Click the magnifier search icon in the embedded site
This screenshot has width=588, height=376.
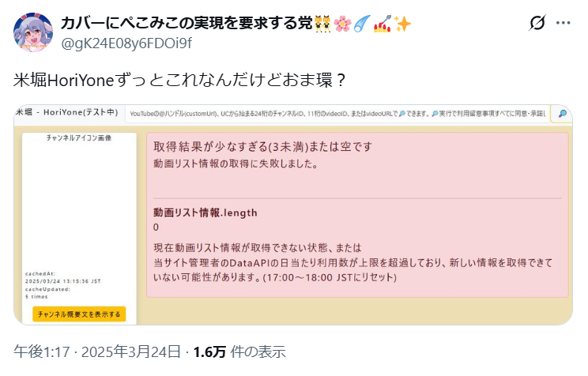(562, 114)
